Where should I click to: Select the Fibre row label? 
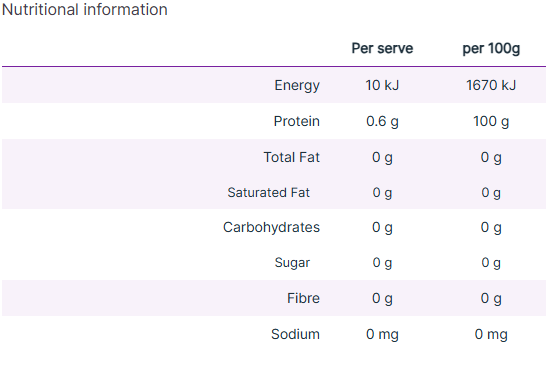point(303,298)
